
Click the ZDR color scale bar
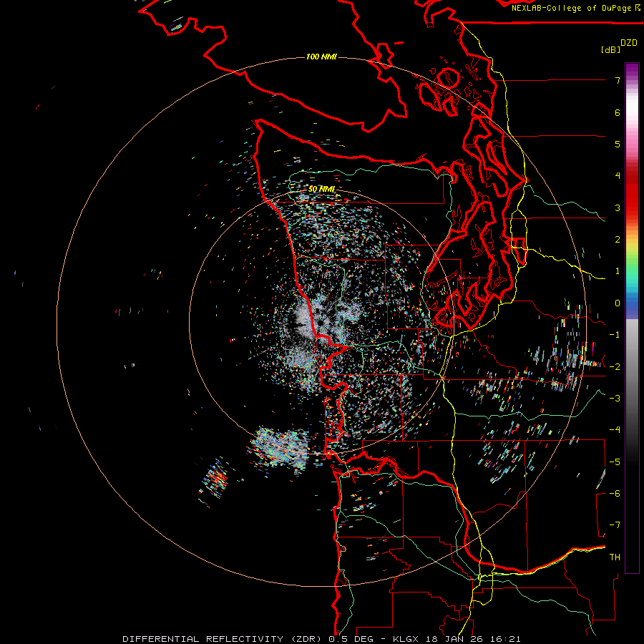click(632, 318)
